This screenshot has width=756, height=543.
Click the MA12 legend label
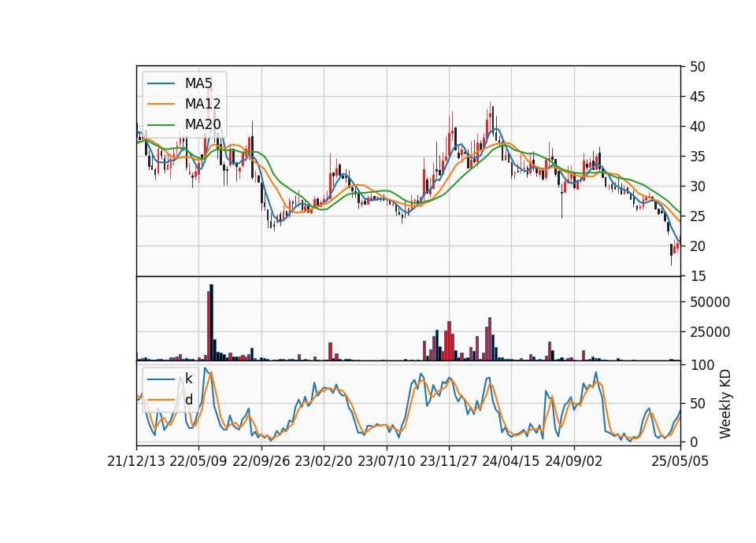click(x=202, y=104)
